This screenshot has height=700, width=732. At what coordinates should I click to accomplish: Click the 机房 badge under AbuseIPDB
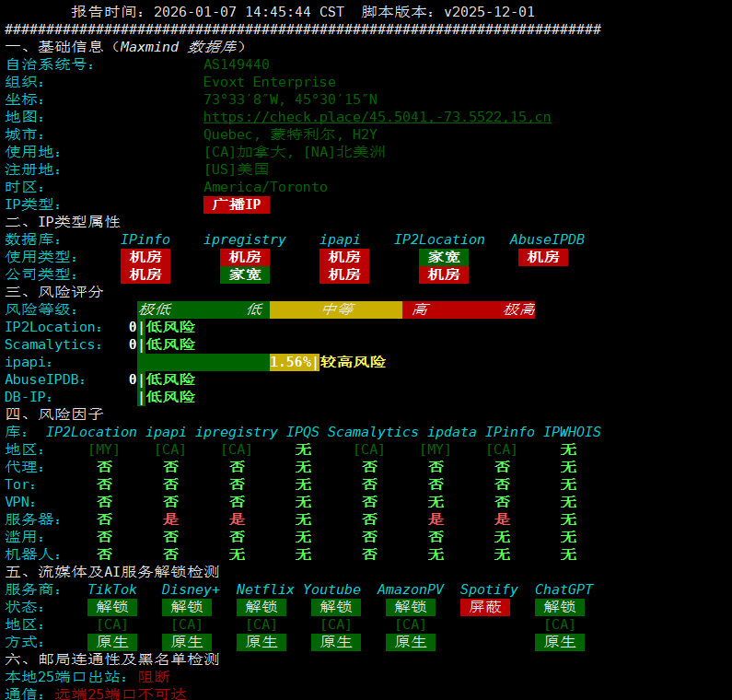[543, 257]
